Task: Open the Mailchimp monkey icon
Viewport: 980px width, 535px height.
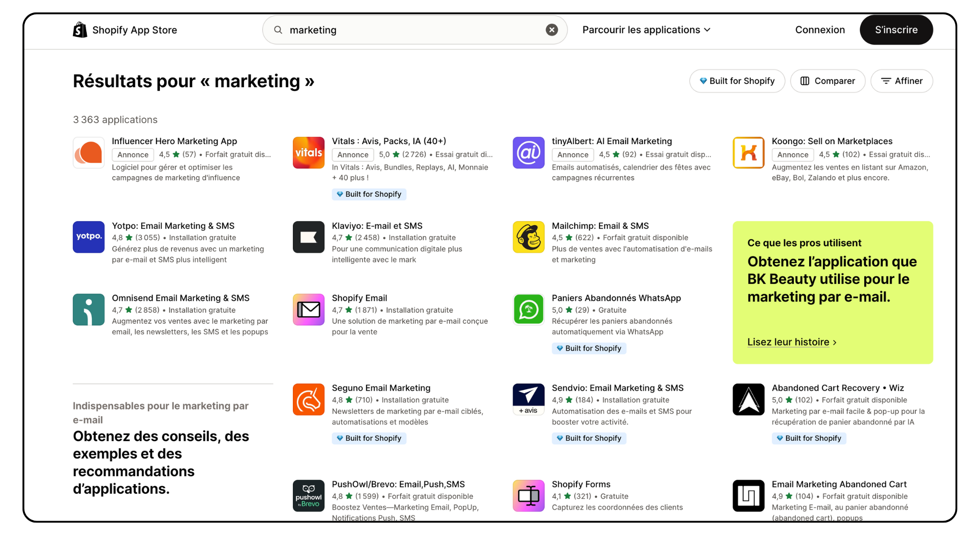Action: tap(529, 237)
